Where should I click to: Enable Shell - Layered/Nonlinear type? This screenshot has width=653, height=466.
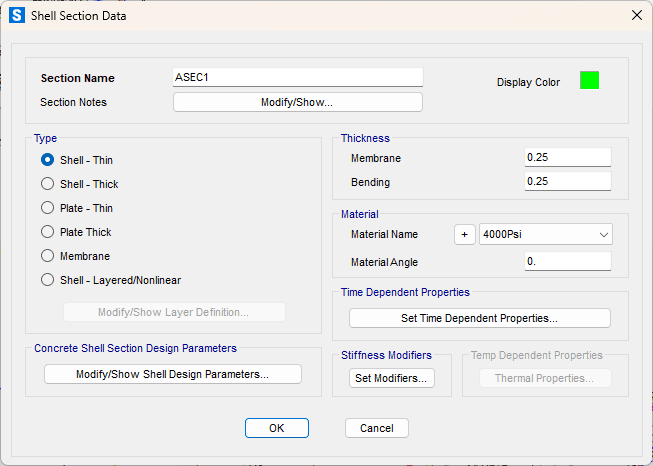tap(47, 280)
